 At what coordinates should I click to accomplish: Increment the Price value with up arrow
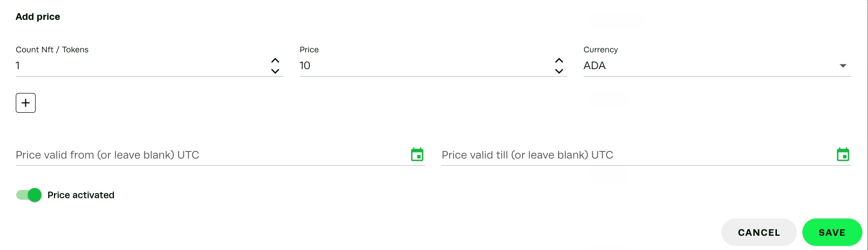[x=559, y=60]
